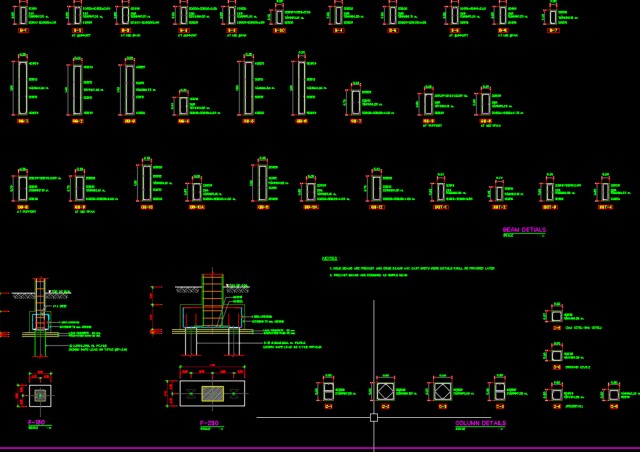
Task: Select the first note line under NOTES
Action: (x=412, y=267)
